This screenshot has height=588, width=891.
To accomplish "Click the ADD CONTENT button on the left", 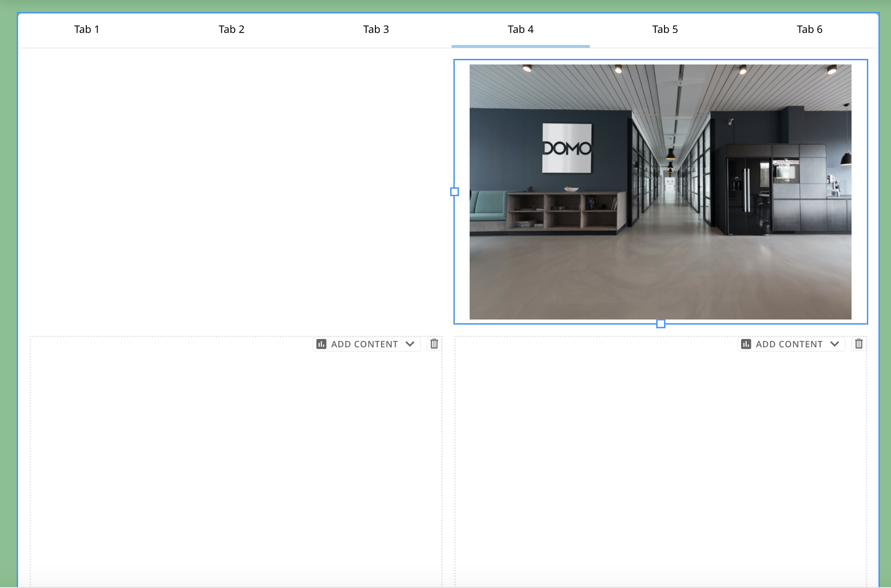I will pos(365,344).
